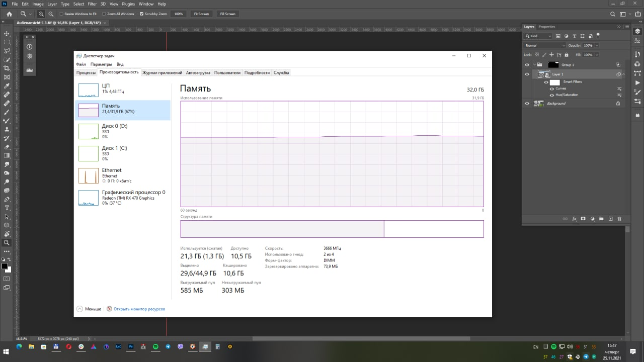Select the Zoom tool in the toolbar
Image resolution: width=644 pixels, height=362 pixels.
tap(7, 242)
